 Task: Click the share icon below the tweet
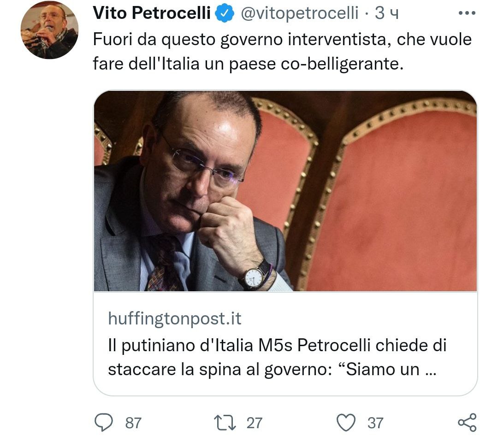click(467, 422)
